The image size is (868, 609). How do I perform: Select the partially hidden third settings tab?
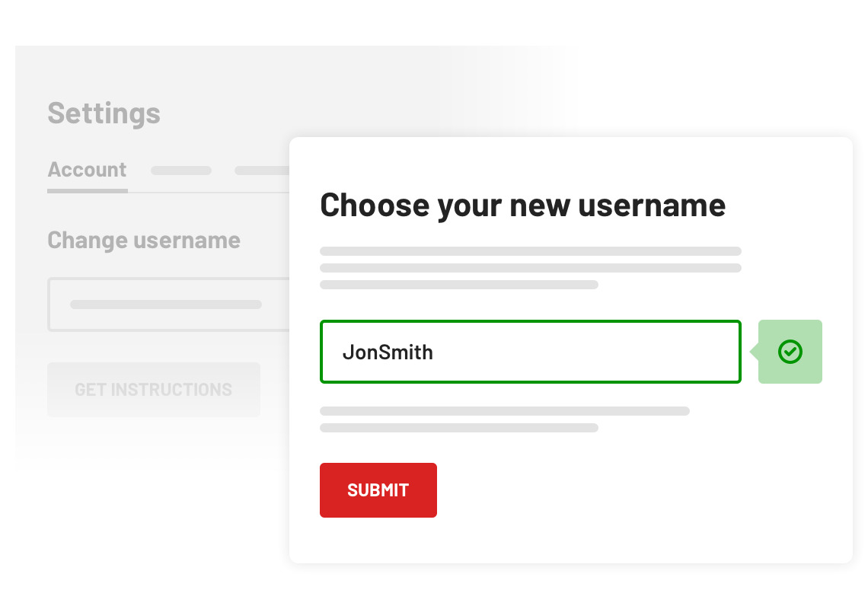tap(262, 171)
